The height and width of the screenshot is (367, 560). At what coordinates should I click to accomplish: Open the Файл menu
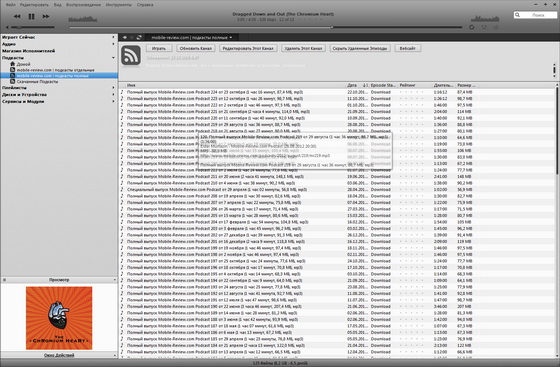tap(10, 5)
